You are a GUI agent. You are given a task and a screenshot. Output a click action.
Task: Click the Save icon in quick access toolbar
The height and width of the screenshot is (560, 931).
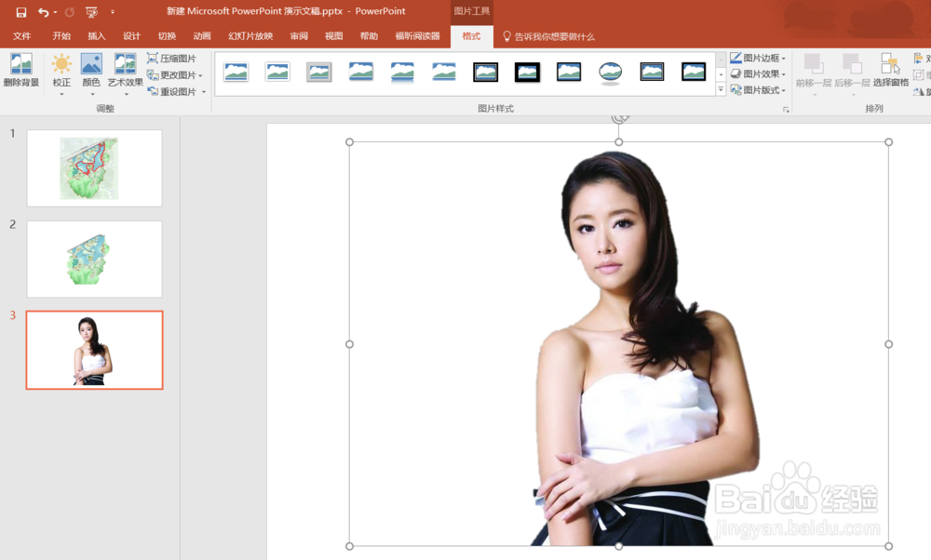(x=20, y=12)
